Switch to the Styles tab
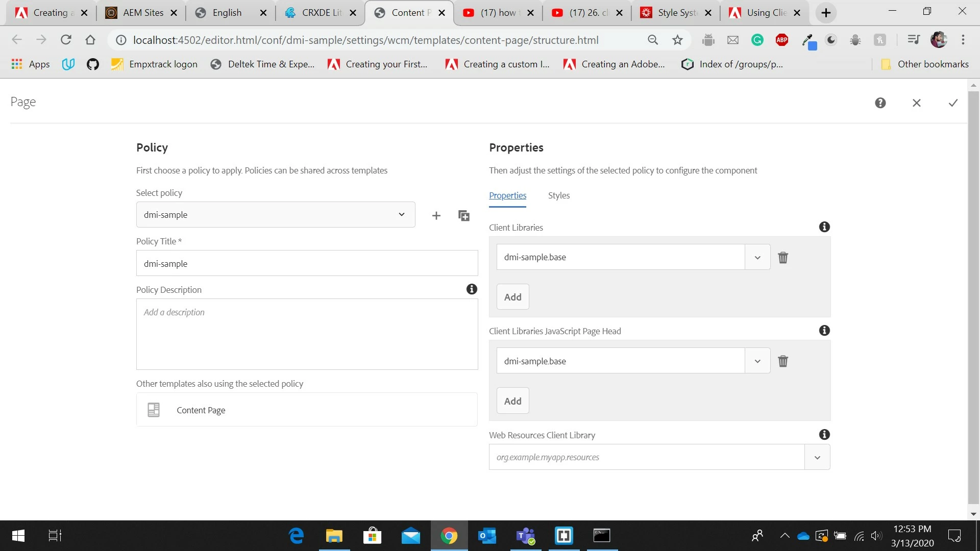 point(558,195)
